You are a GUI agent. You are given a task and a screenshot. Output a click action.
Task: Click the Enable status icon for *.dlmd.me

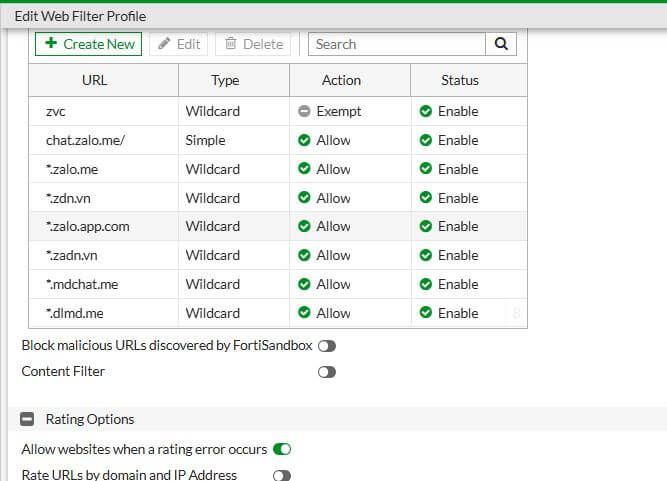click(426, 313)
